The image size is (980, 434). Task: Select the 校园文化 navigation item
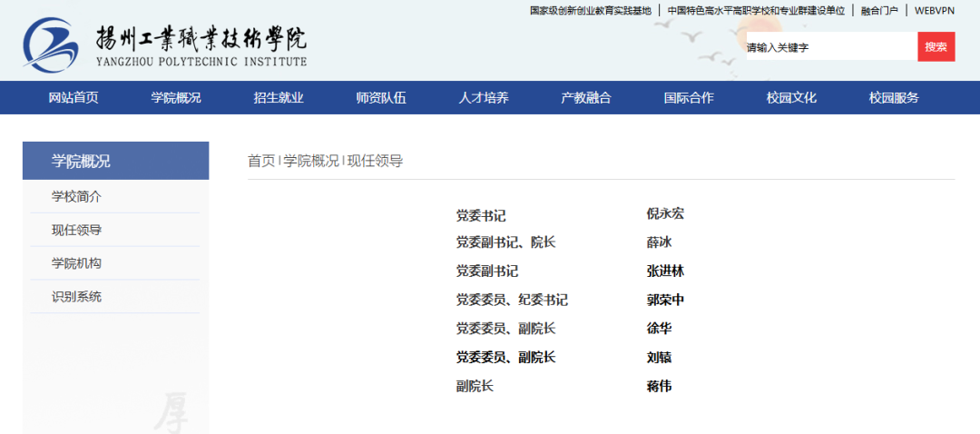click(x=791, y=98)
